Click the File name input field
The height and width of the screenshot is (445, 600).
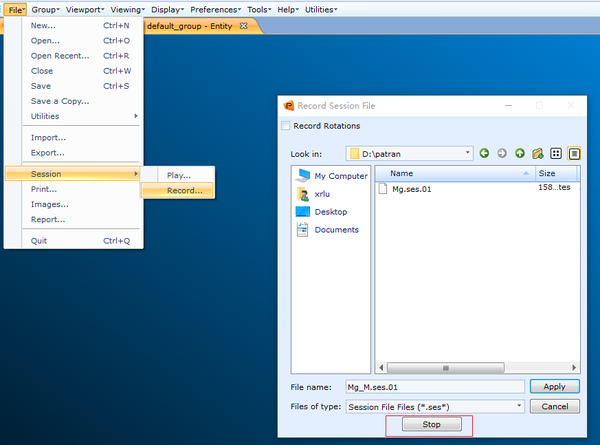[435, 387]
